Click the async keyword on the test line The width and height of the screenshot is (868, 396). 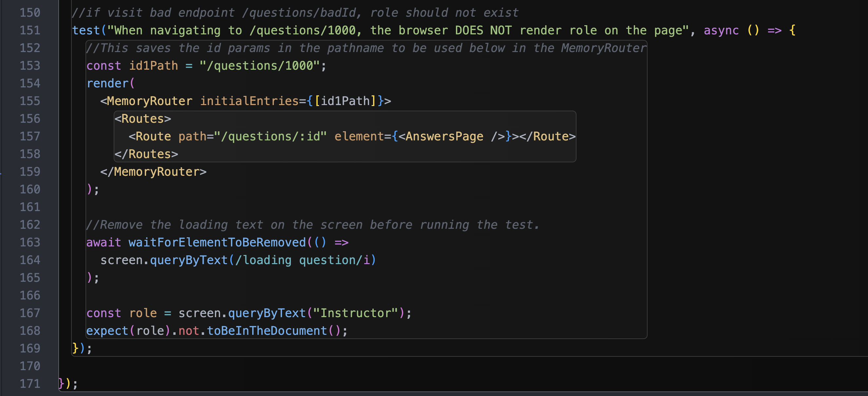click(x=721, y=30)
